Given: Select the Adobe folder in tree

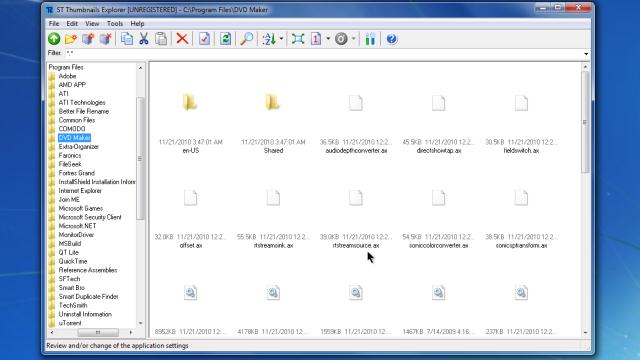Looking at the screenshot, I should click(x=67, y=76).
